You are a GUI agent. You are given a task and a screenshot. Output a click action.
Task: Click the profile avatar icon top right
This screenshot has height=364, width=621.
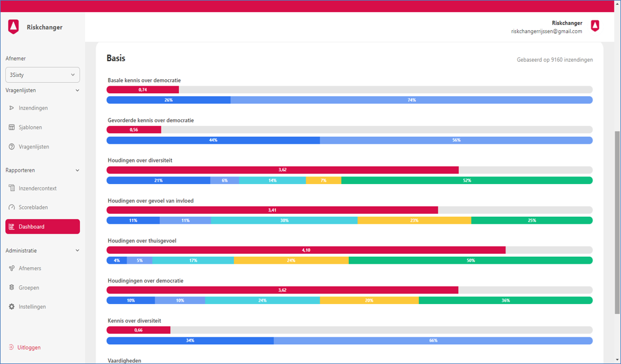pos(595,26)
